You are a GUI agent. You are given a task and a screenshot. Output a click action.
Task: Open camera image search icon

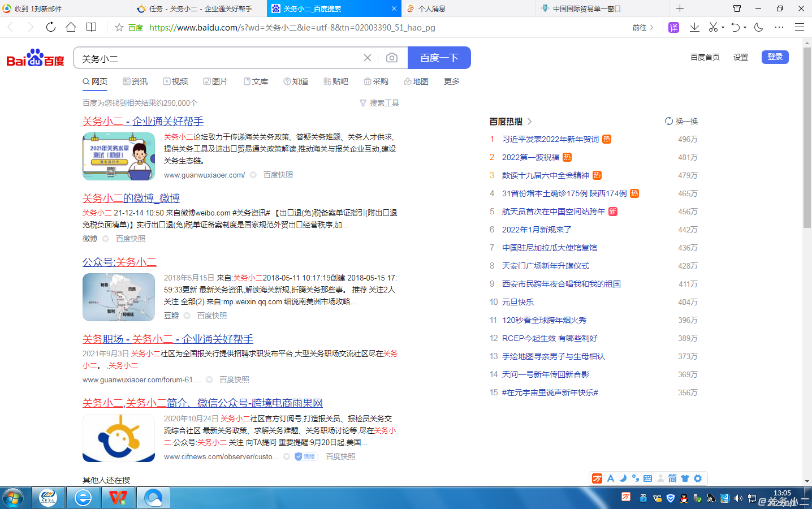[391, 58]
